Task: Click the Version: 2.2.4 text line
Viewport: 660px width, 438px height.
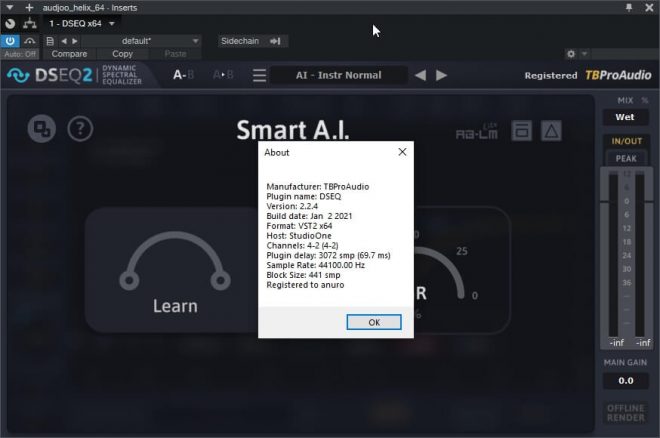Action: click(292, 206)
